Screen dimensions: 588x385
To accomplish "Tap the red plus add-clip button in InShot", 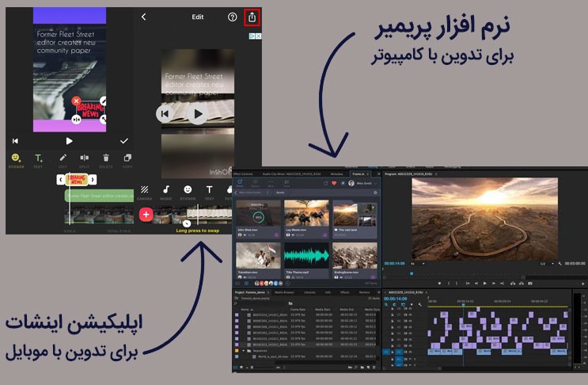I will click(146, 215).
